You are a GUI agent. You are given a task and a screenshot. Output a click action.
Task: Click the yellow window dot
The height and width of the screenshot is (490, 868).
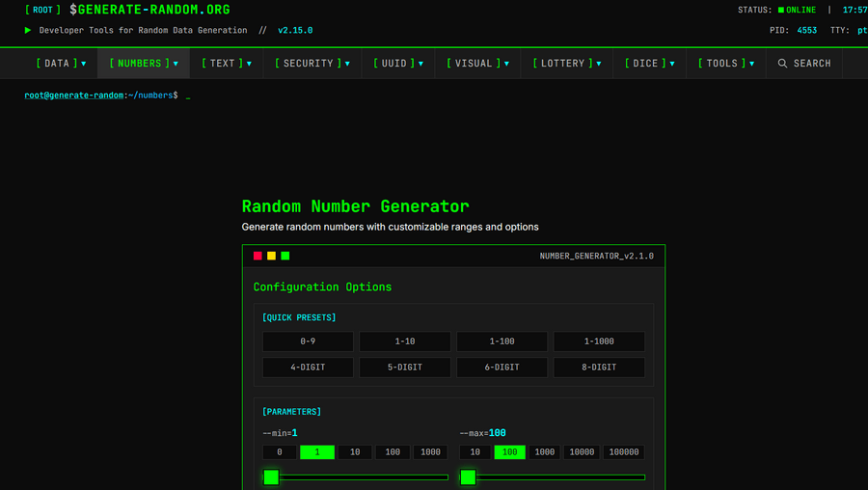(x=271, y=256)
